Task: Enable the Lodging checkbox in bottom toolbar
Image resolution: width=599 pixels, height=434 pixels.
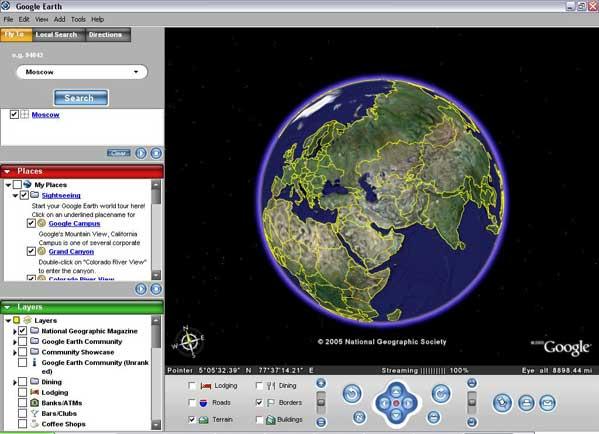Action: click(192, 386)
